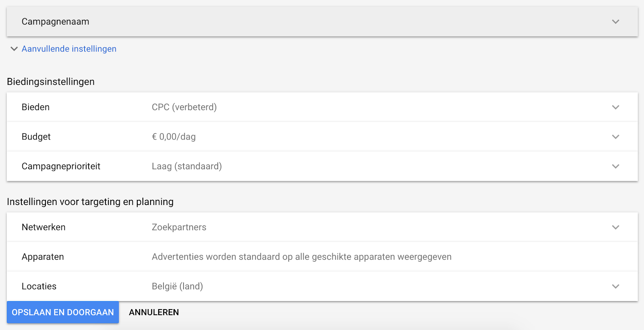Click the € 0,00/dag budget value
Image resolution: width=644 pixels, height=330 pixels.
(x=173, y=137)
